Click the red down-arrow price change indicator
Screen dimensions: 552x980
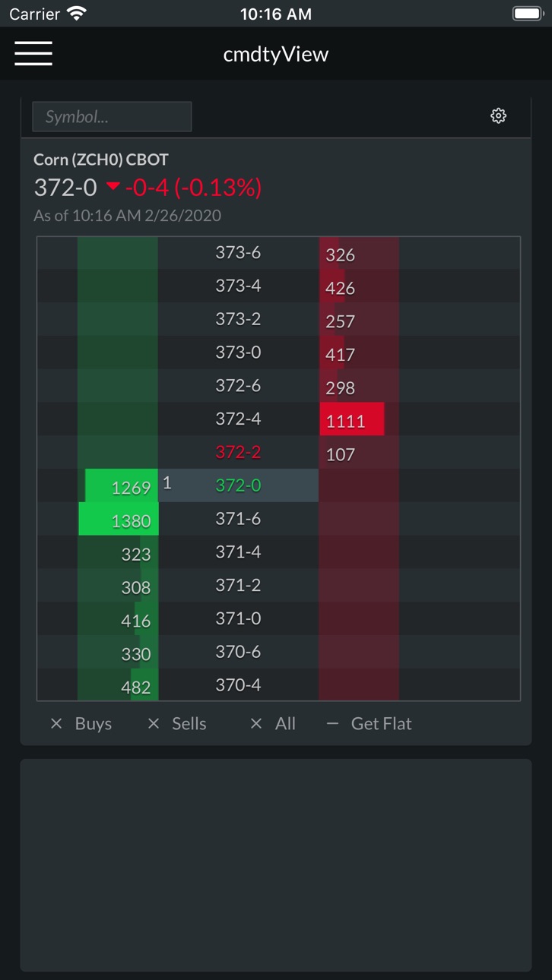click(x=113, y=187)
